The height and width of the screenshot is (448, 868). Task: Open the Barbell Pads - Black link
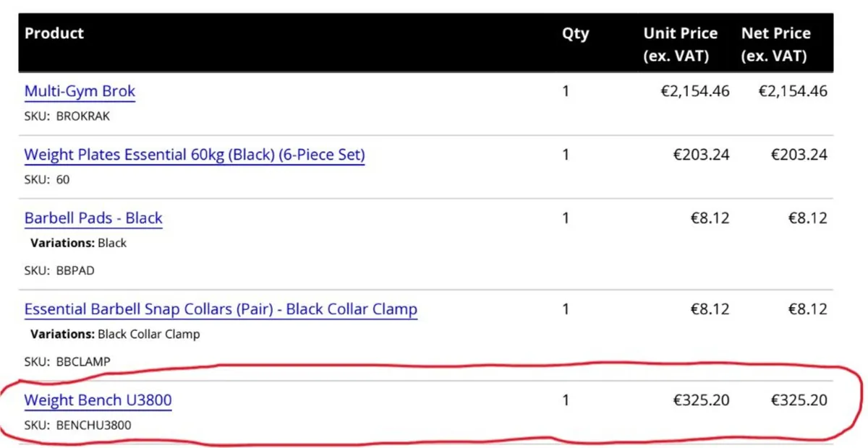93,218
